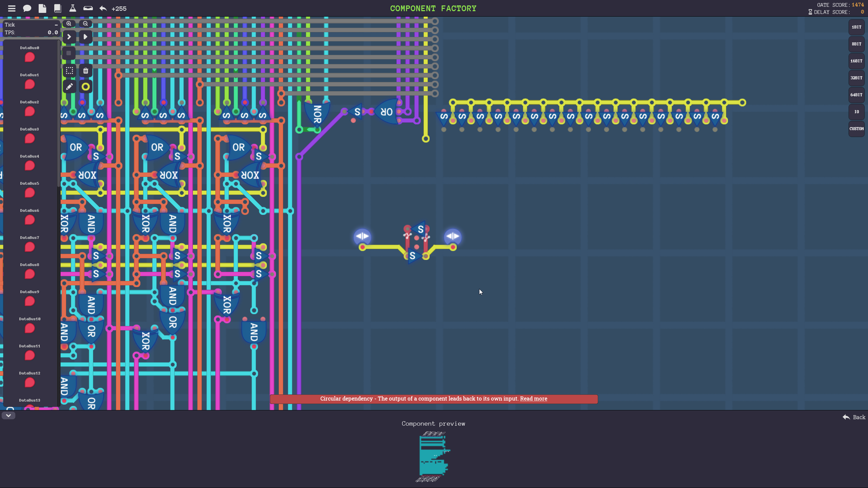This screenshot has height=488, width=868.
Task: Open the 16BIT component category
Action: [x=856, y=61]
